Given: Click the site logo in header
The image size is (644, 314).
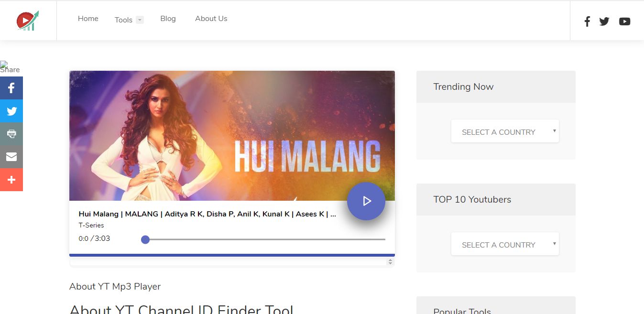Looking at the screenshot, I should click(28, 21).
